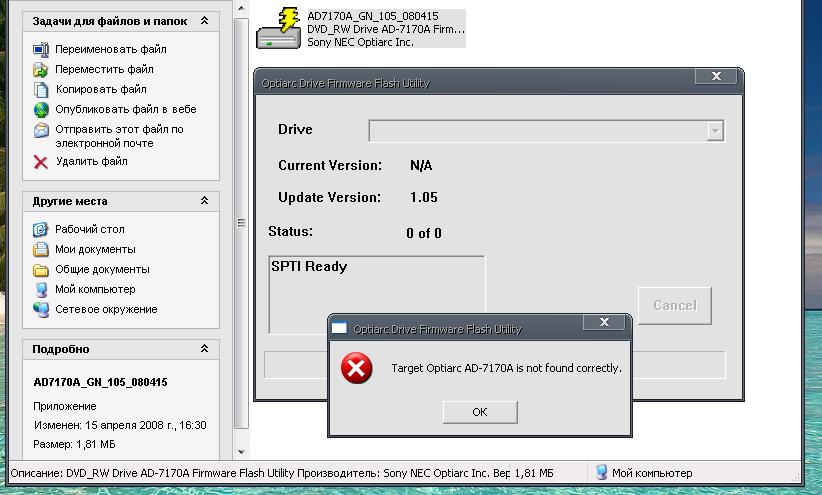Click the Network Neighborhood icon (Сетевое окружение)
The image size is (822, 495).
tap(41, 309)
